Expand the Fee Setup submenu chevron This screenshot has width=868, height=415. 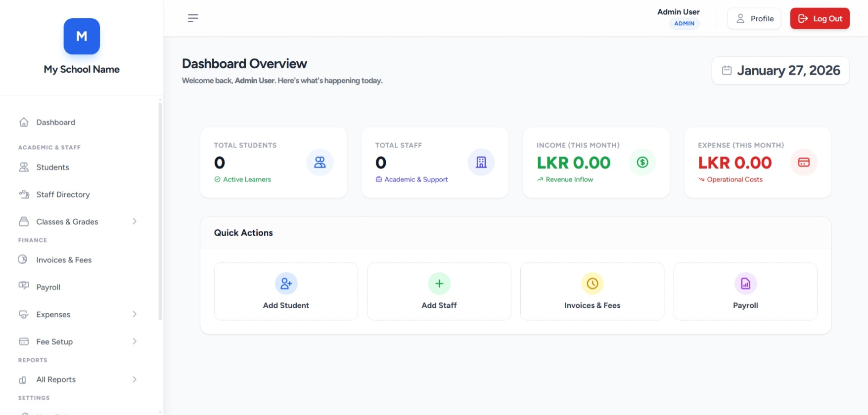(x=135, y=341)
